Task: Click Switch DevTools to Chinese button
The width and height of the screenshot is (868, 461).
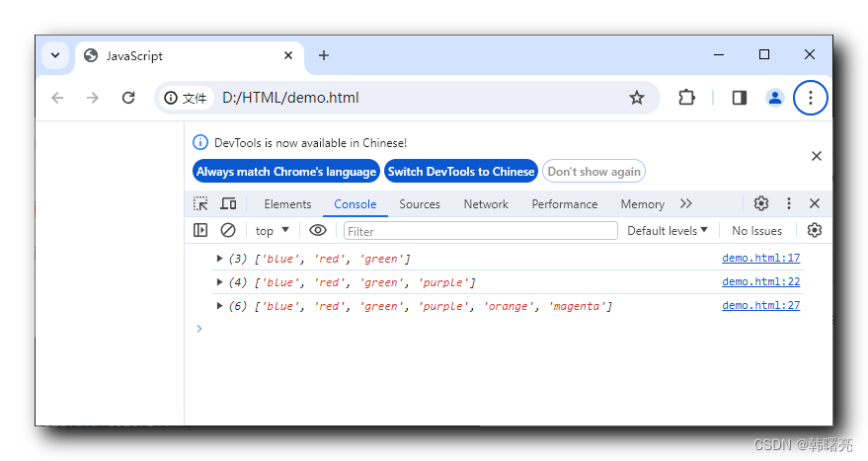Action: [x=461, y=172]
